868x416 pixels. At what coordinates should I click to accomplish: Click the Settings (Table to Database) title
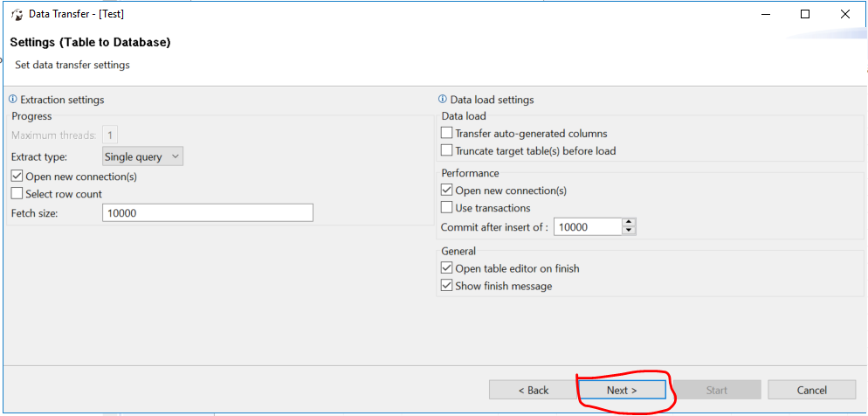(x=90, y=42)
